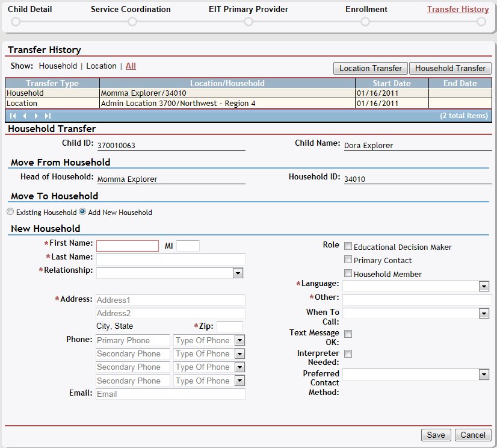This screenshot has width=497, height=448.
Task: Tick the Interpreter Needed checkbox
Action: pos(348,354)
